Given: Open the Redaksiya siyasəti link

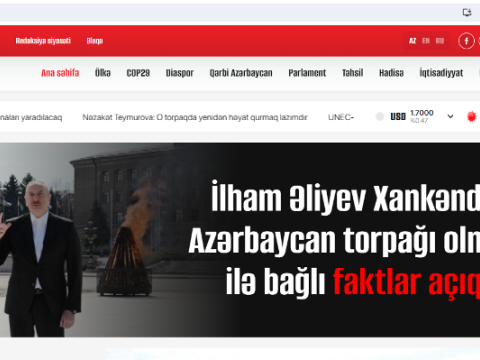Looking at the screenshot, I should 43,41.
